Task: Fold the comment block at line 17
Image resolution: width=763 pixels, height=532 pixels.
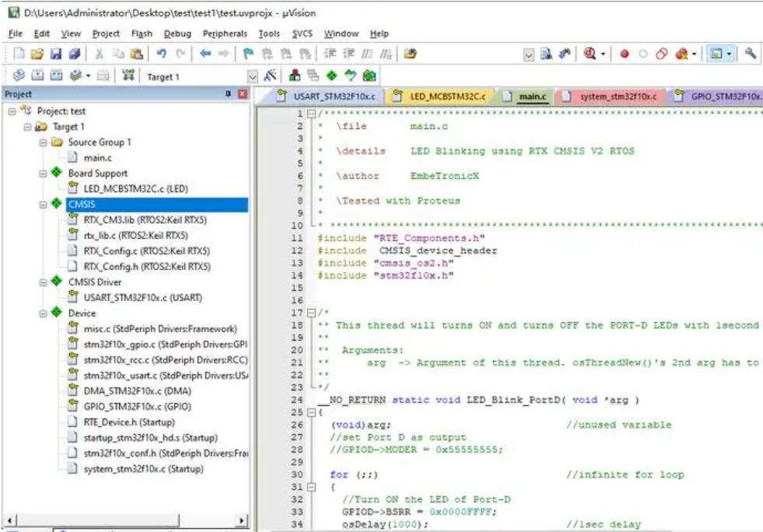Action: (311, 313)
